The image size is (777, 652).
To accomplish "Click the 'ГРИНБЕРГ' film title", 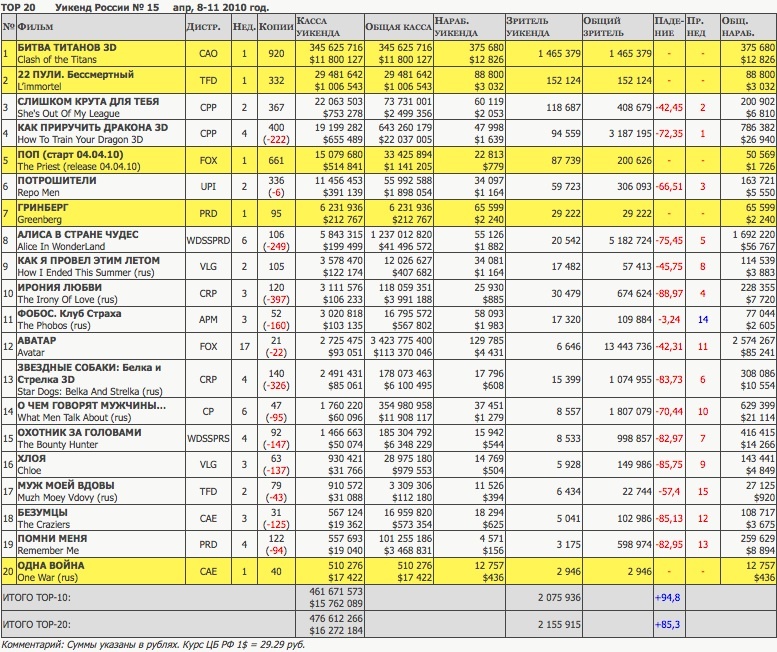I will coord(46,210).
